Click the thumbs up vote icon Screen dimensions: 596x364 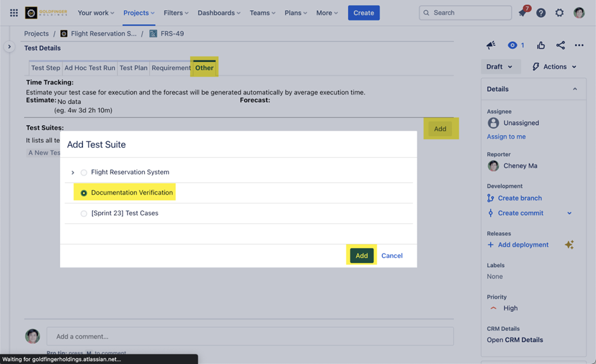541,45
